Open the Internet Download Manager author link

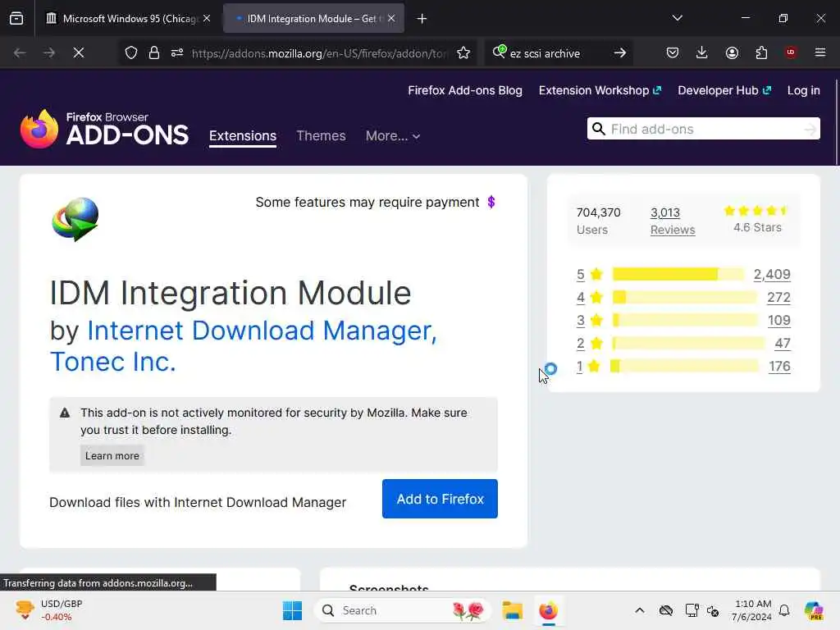(x=262, y=330)
